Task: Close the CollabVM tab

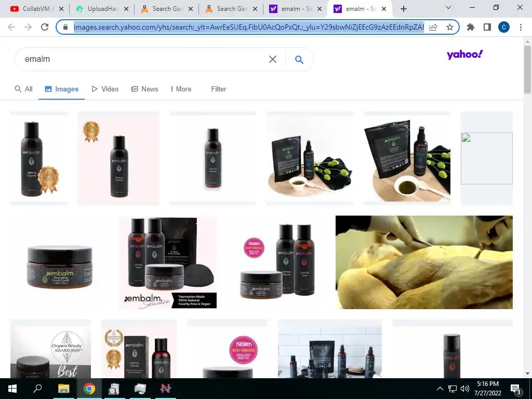Action: (x=61, y=9)
